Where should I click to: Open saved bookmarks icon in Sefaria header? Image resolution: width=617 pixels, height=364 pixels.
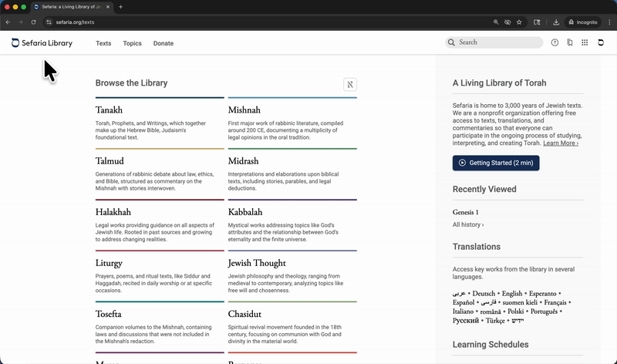(x=569, y=43)
